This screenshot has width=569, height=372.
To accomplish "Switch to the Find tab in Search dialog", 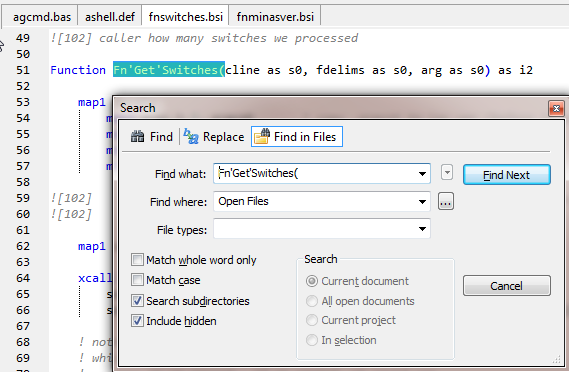I will (x=152, y=137).
